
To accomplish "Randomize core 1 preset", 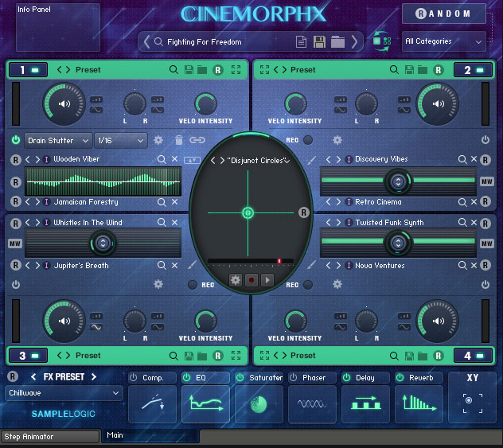I will point(218,70).
